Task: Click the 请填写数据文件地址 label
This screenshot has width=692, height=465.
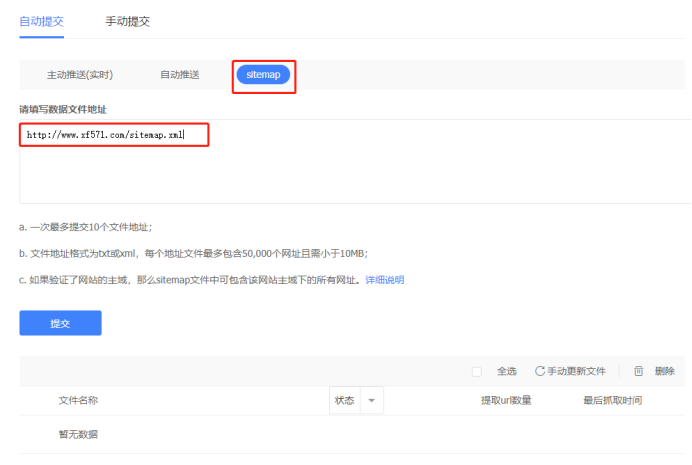Action: (x=63, y=109)
